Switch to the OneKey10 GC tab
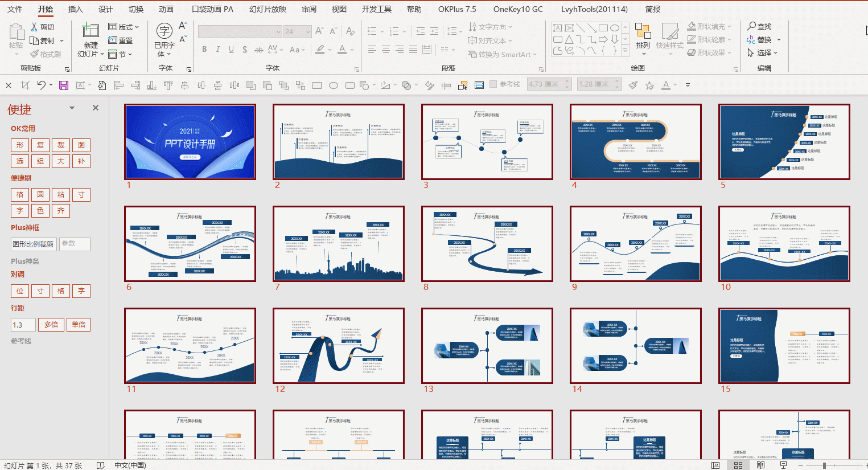Image resolution: width=868 pixels, height=470 pixels. (518, 9)
